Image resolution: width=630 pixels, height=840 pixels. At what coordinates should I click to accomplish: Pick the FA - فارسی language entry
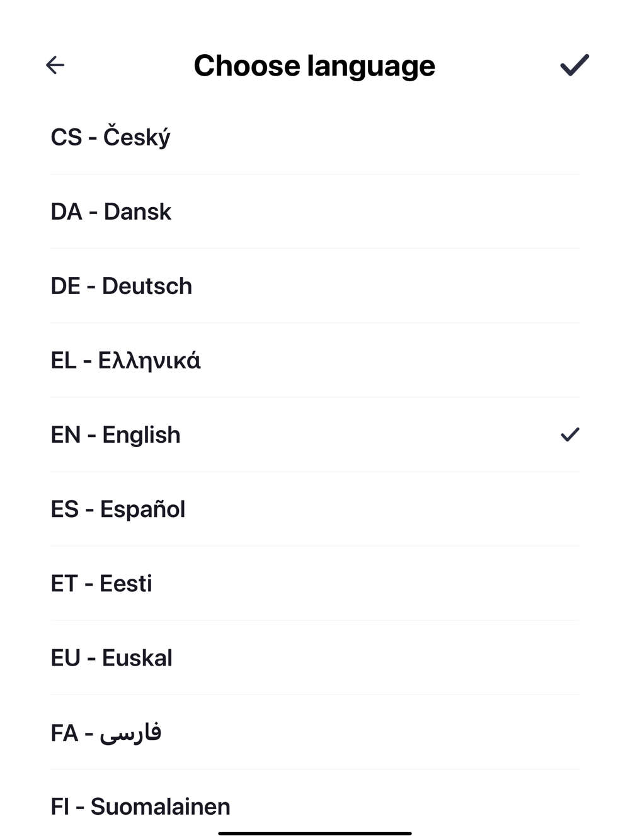[x=315, y=732]
